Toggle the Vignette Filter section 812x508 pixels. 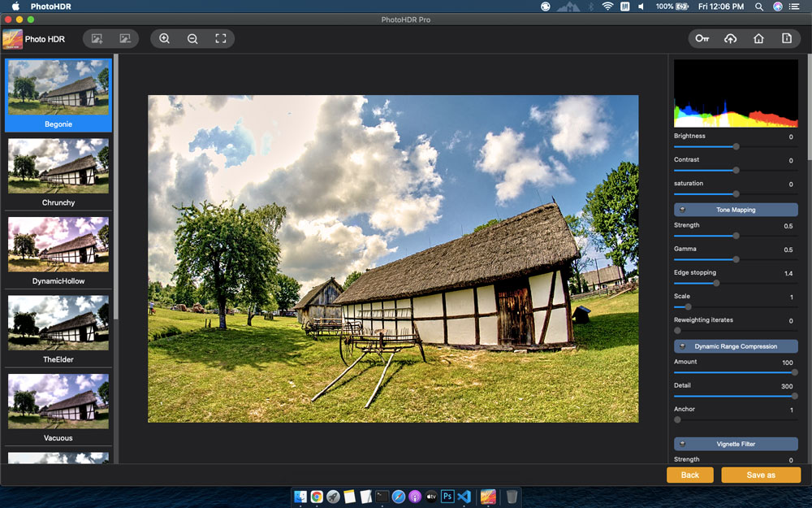click(736, 444)
